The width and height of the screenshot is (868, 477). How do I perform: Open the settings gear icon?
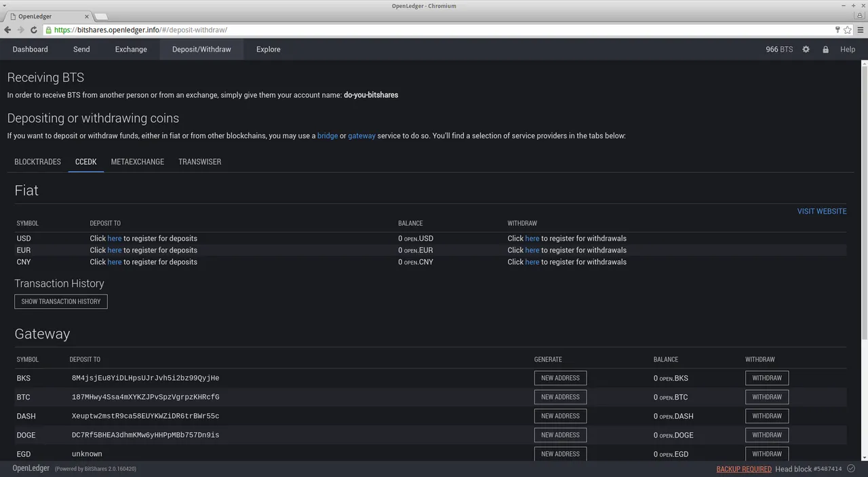pos(806,50)
